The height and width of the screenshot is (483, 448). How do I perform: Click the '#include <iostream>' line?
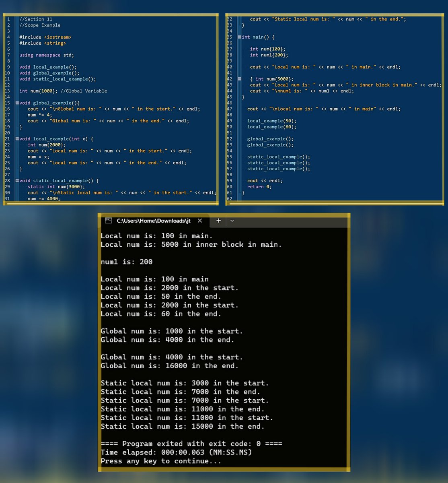click(x=45, y=37)
